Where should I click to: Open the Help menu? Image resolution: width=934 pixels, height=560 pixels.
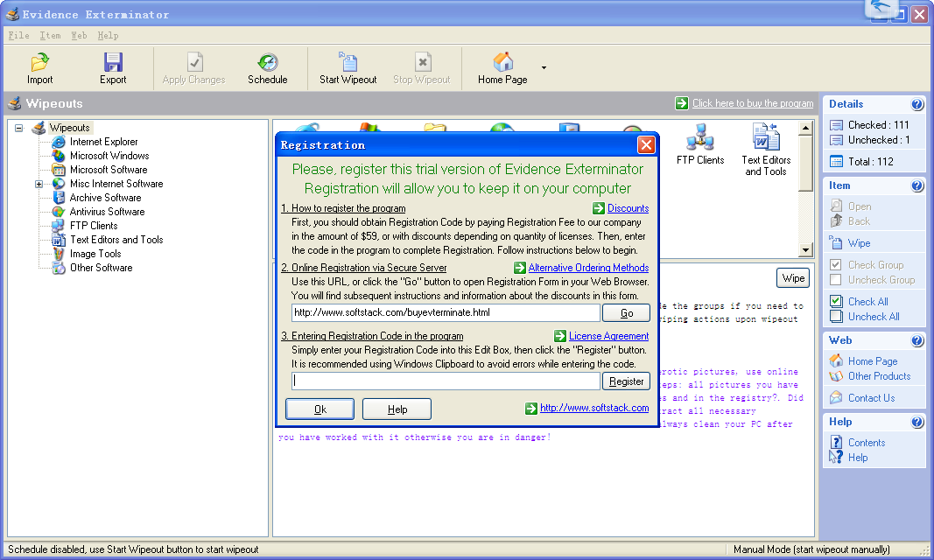pos(108,36)
